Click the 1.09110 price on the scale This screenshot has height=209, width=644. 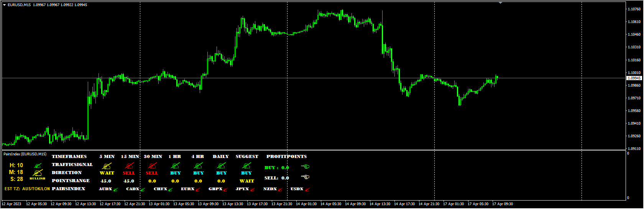click(634, 148)
